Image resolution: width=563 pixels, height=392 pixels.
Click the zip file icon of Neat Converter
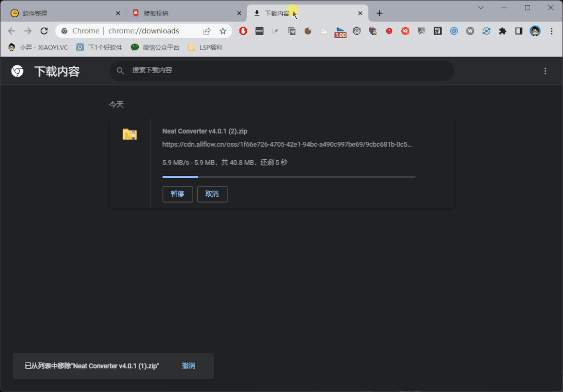(129, 134)
